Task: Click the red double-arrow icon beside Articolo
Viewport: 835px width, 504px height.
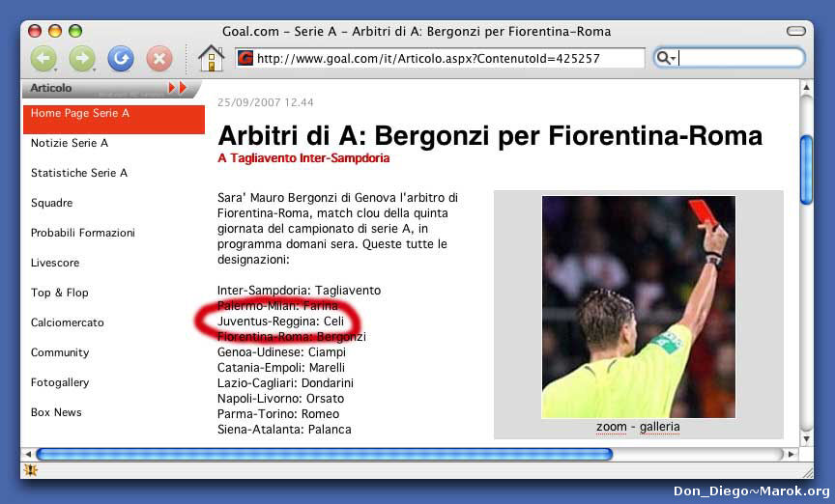Action: pos(177,88)
